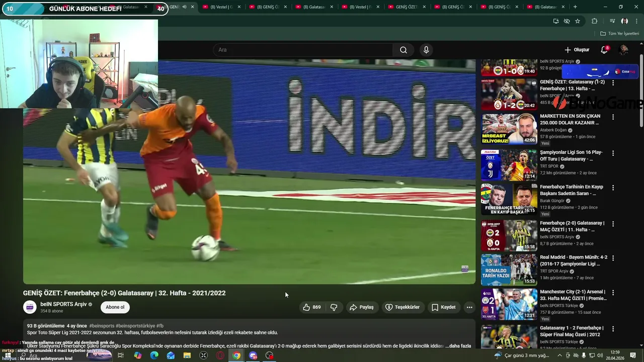Open the taskbar clock showing 12:59

614,355
